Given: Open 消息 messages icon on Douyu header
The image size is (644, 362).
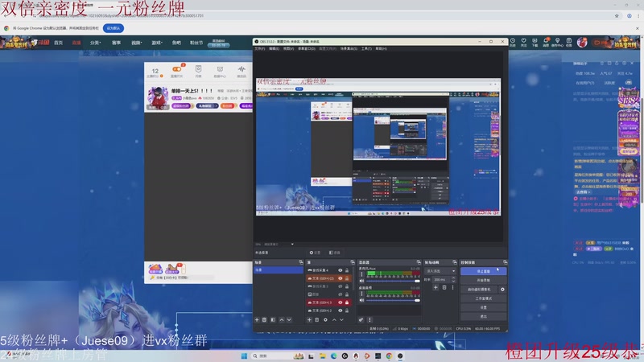Looking at the screenshot, I should [546, 43].
